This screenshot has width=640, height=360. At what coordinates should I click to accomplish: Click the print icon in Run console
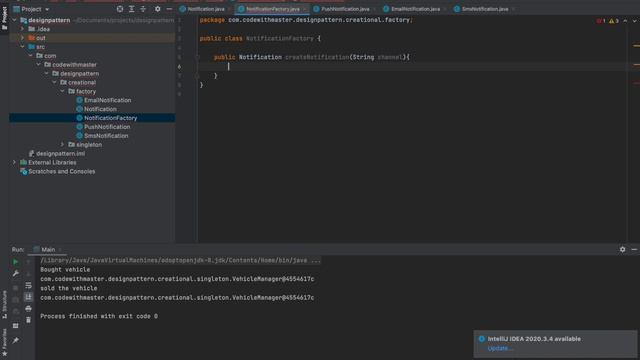point(28,309)
